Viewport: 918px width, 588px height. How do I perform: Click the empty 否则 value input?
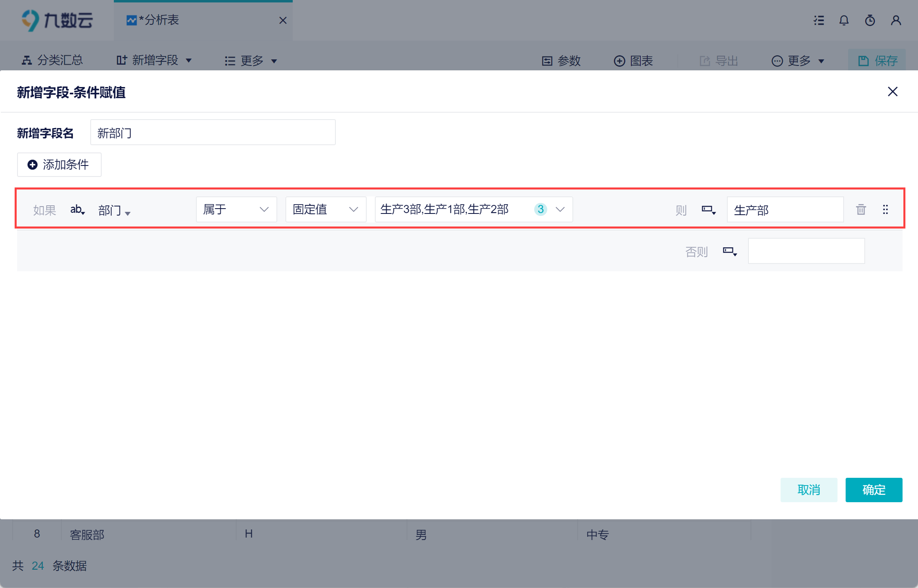[806, 251]
